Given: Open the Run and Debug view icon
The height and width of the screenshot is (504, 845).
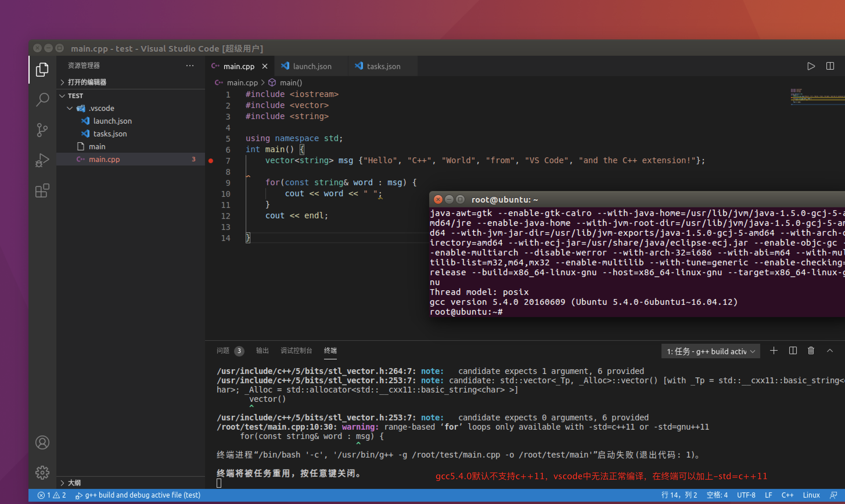Looking at the screenshot, I should [42, 160].
